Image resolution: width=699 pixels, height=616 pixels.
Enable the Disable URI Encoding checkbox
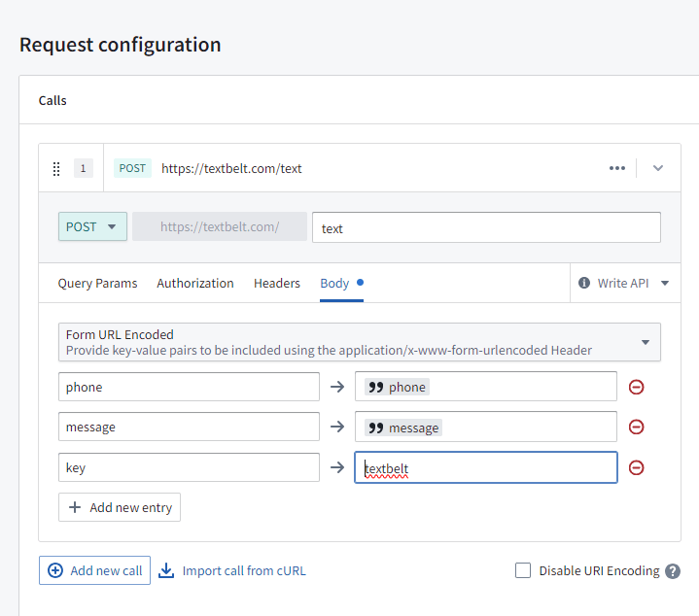tap(523, 570)
